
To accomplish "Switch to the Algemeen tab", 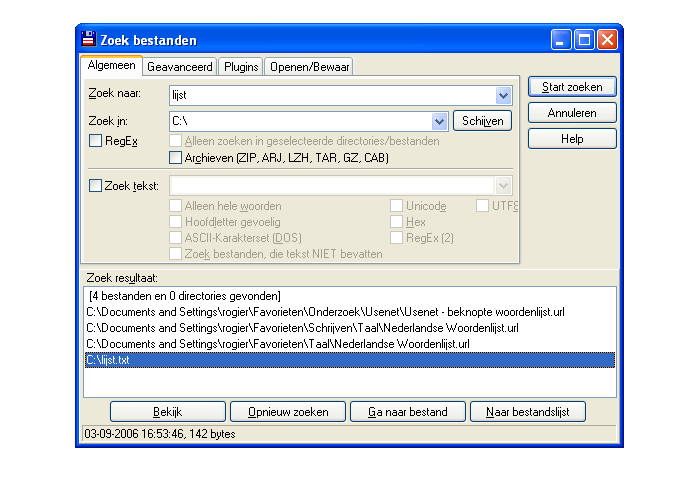I will [x=111, y=66].
